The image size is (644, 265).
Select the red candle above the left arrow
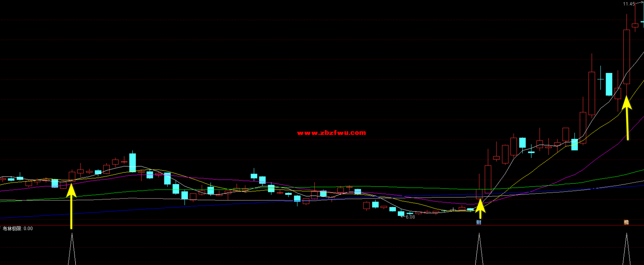point(72,176)
